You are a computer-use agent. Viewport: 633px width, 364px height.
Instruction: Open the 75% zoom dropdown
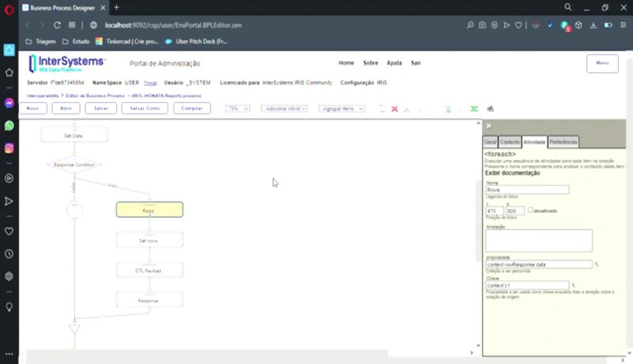237,108
